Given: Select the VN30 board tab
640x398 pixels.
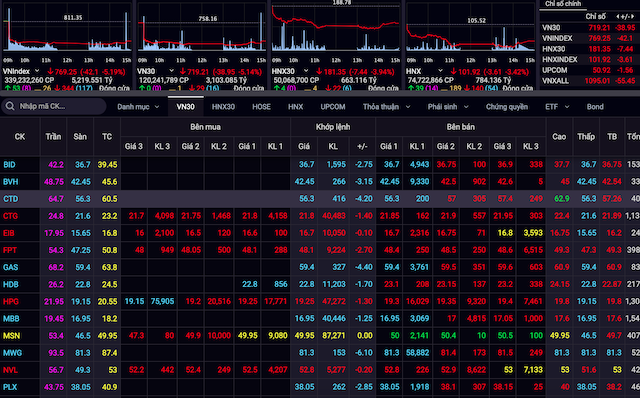Looking at the screenshot, I should click(185, 107).
